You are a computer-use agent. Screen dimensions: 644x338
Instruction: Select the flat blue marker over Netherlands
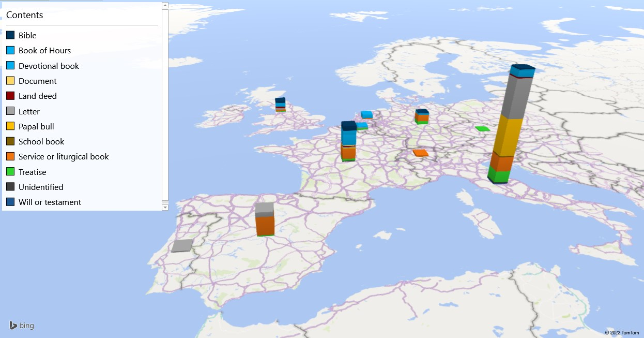pyautogui.click(x=366, y=114)
